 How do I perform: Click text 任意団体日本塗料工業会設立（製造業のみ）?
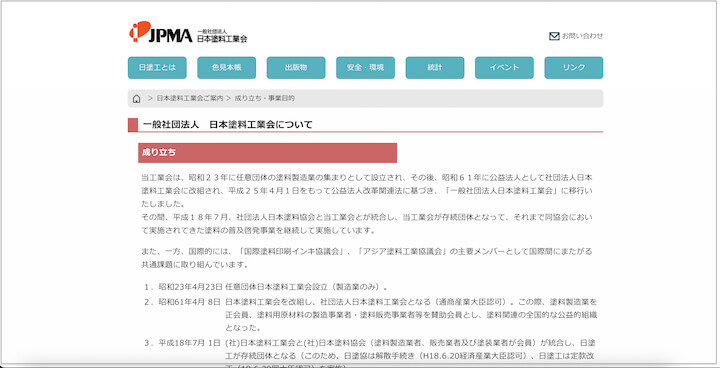point(307,287)
